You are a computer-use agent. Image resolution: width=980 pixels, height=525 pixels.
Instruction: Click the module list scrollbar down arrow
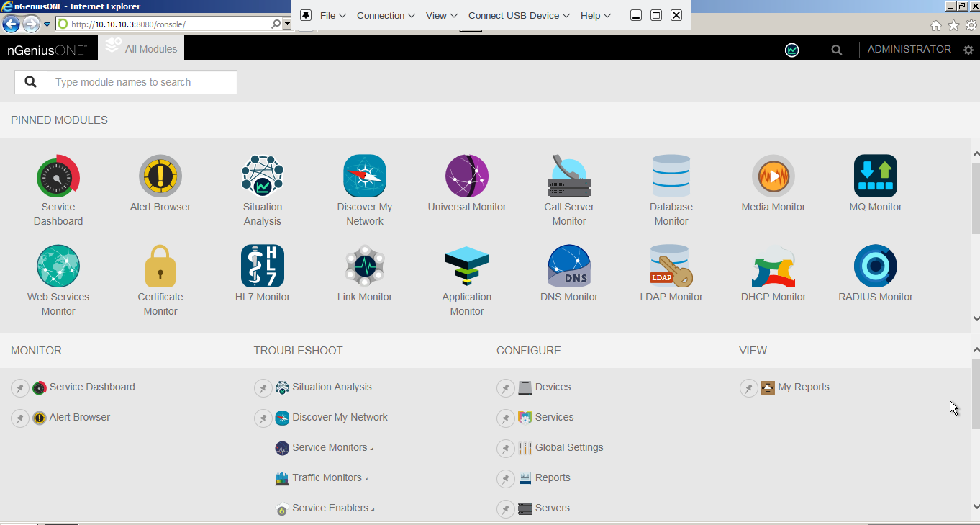pyautogui.click(x=976, y=506)
